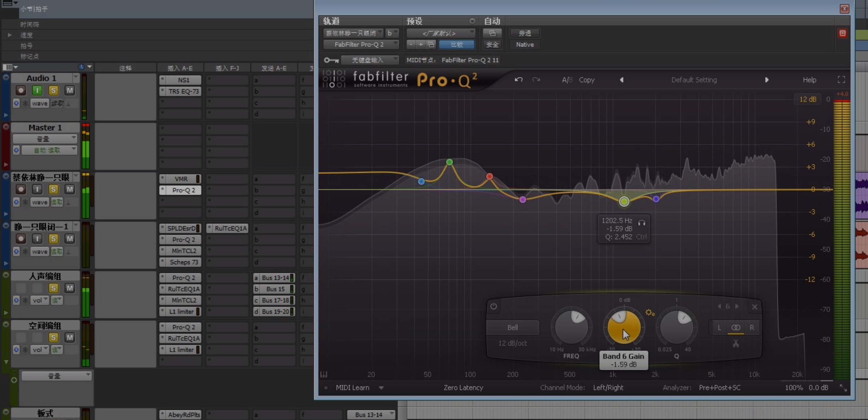This screenshot has width=868, height=420.
Task: Click the undo arrow in Pro-Q 2 header
Action: 518,80
